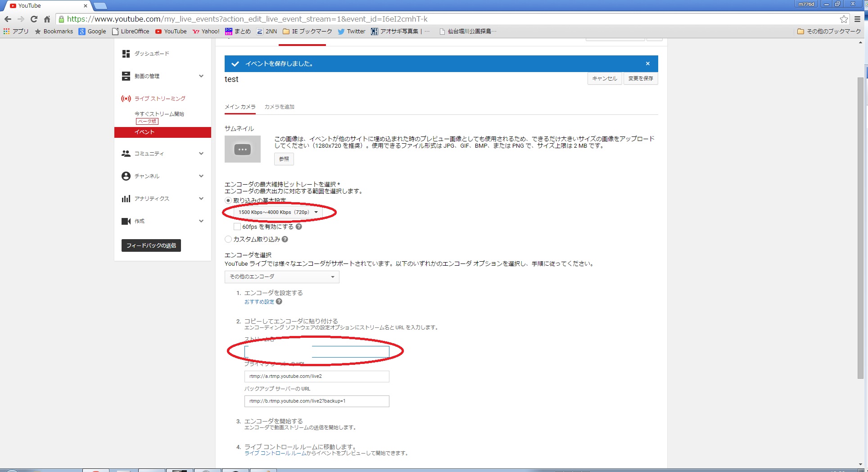Click the YouTube browser tab
This screenshot has width=868, height=472.
point(47,6)
